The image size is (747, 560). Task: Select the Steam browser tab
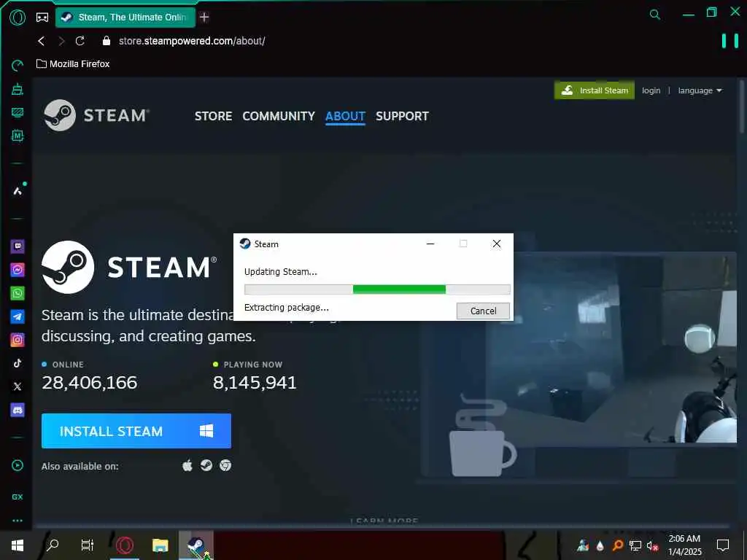click(125, 17)
